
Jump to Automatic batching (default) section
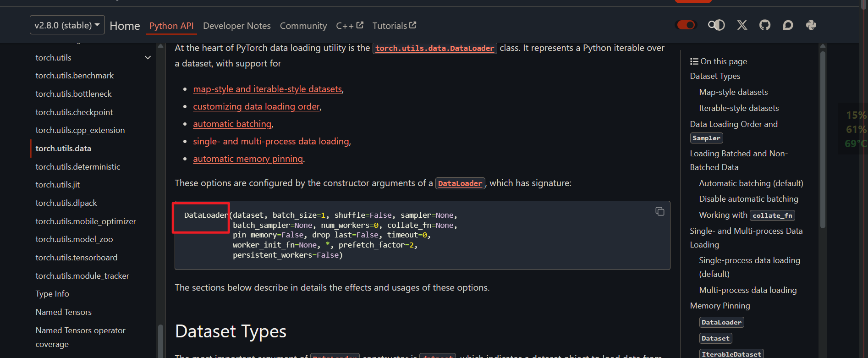(751, 183)
